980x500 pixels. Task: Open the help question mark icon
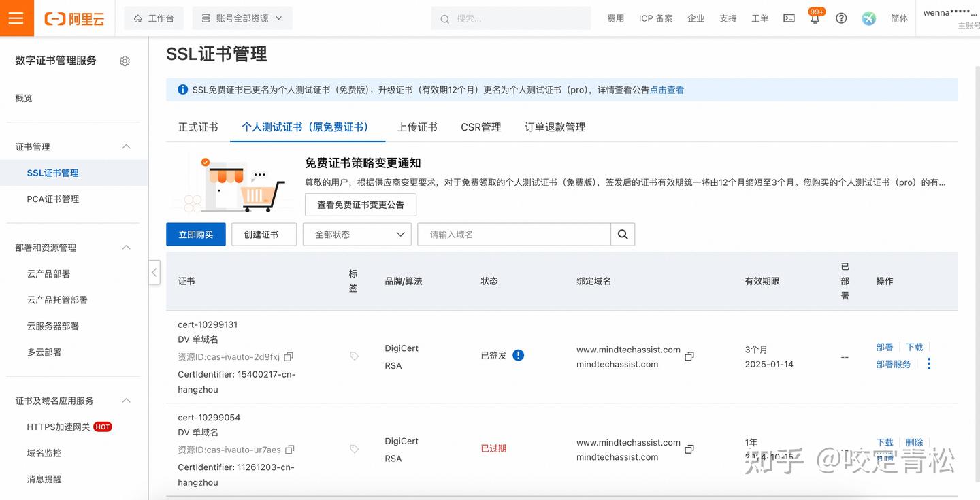click(x=841, y=18)
